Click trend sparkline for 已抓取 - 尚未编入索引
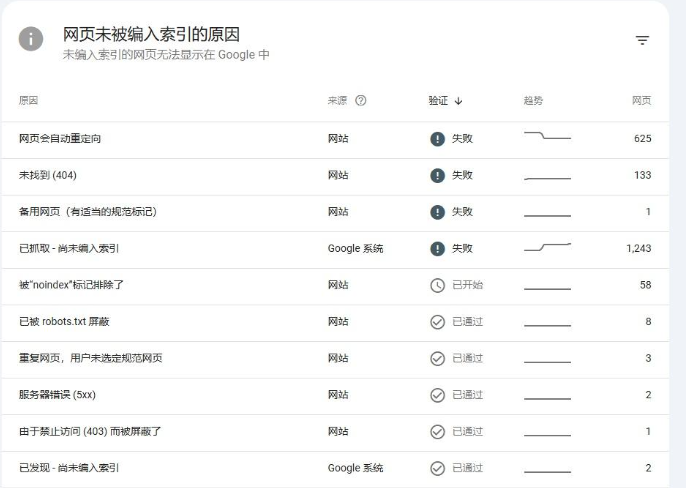 [x=547, y=247]
